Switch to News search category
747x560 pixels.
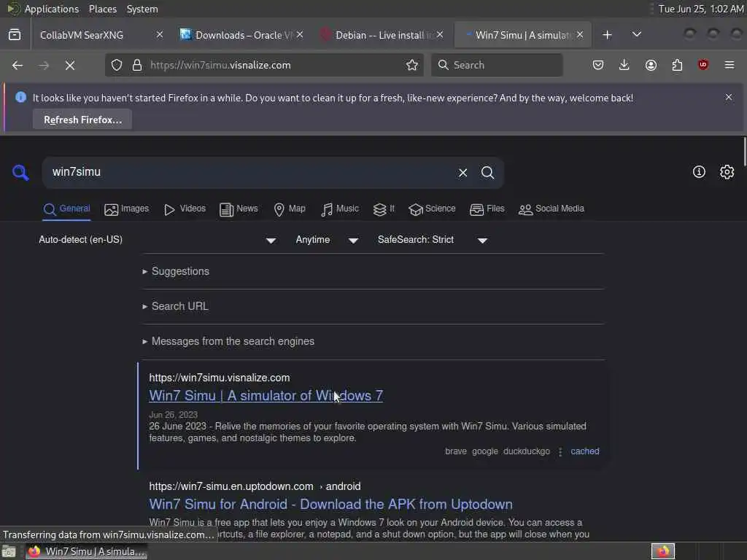click(239, 209)
